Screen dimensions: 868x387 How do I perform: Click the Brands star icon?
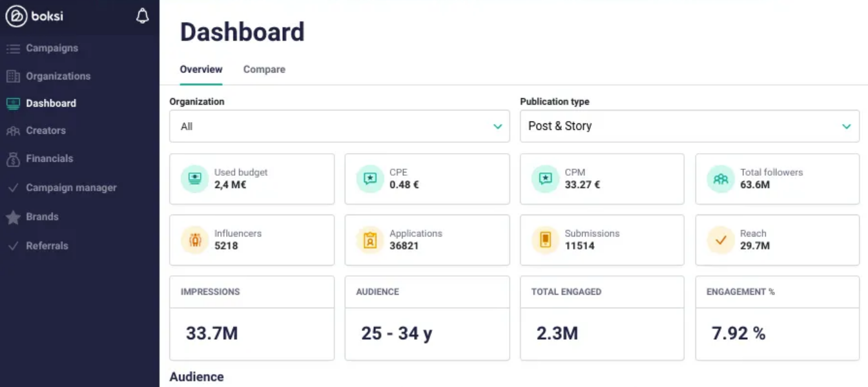pos(13,216)
